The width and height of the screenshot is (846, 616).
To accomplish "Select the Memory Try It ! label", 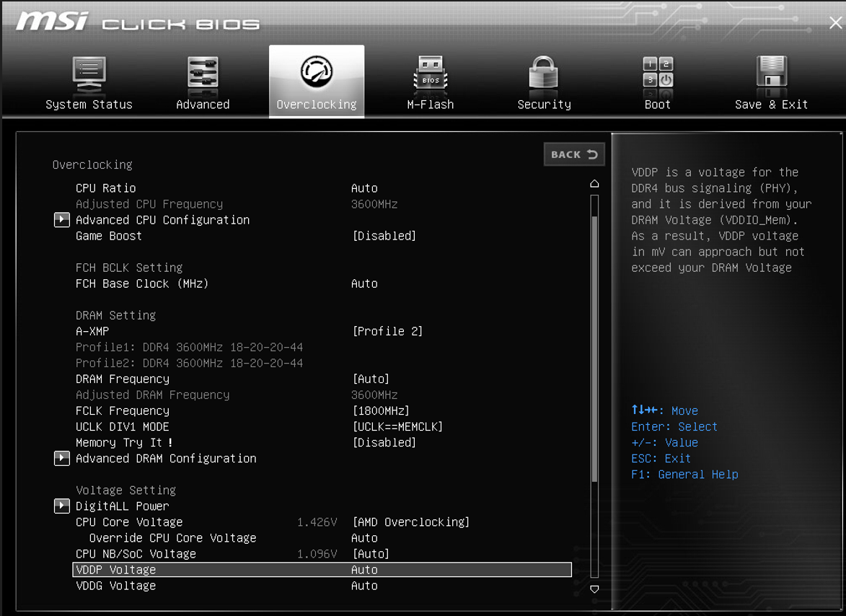I will 124,442.
